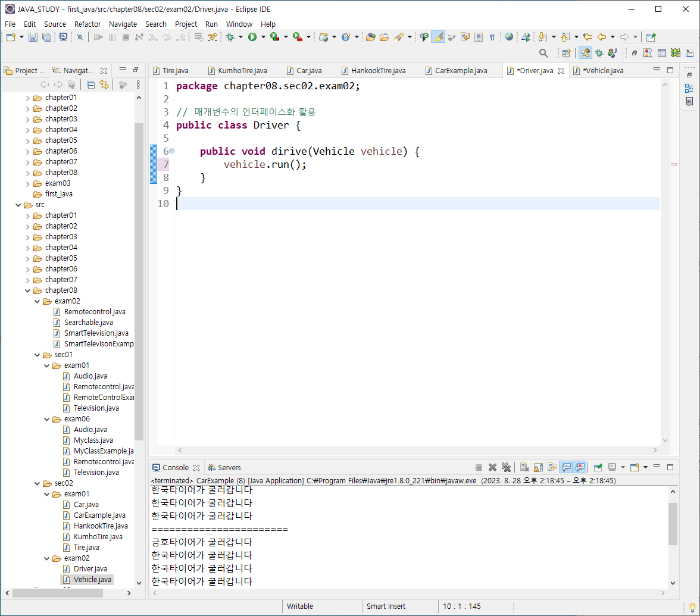Click the Previous Annotation arrow icon
The image size is (700, 616).
tap(565, 37)
